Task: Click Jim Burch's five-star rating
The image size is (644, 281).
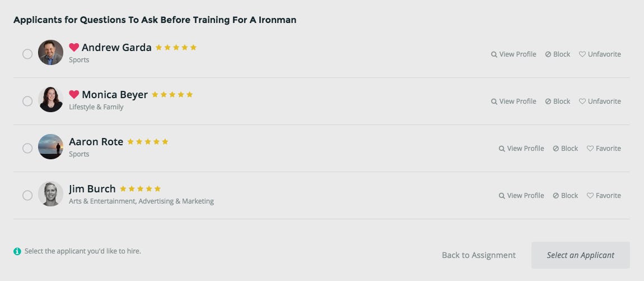Action: [140, 189]
